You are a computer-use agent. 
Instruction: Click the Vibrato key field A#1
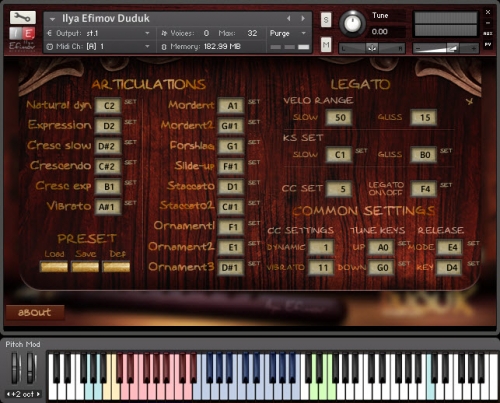pyautogui.click(x=108, y=207)
